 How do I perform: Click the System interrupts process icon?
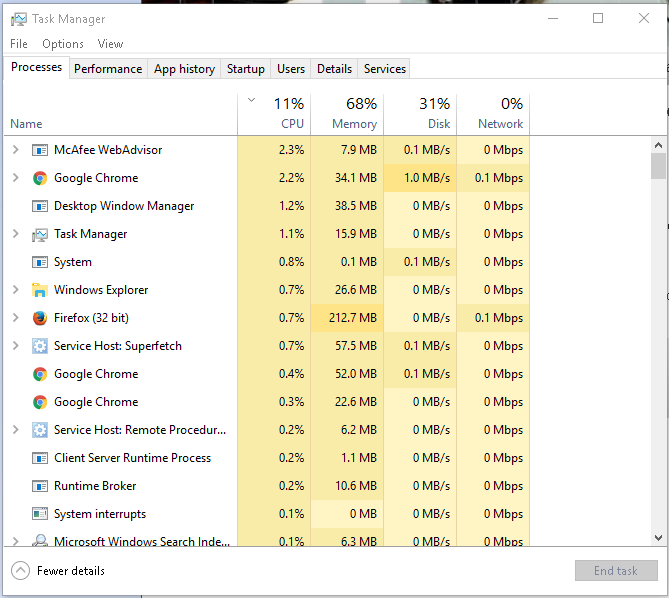[40, 514]
